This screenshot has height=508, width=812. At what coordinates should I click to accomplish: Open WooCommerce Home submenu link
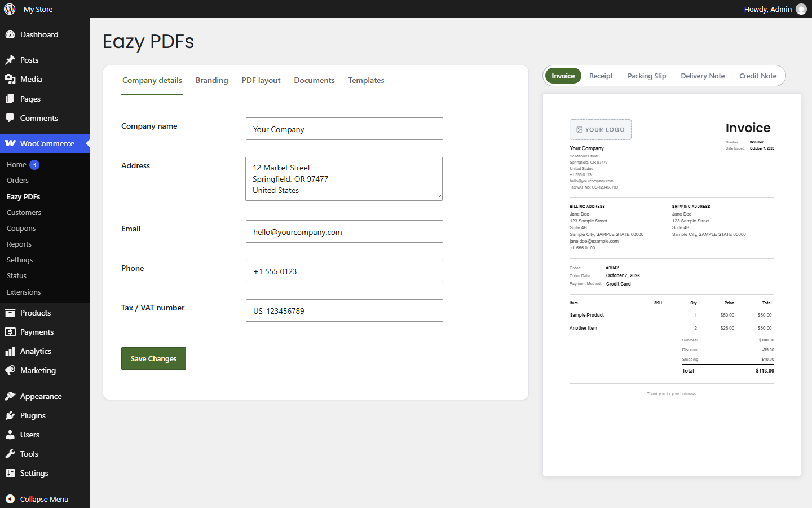(16, 165)
